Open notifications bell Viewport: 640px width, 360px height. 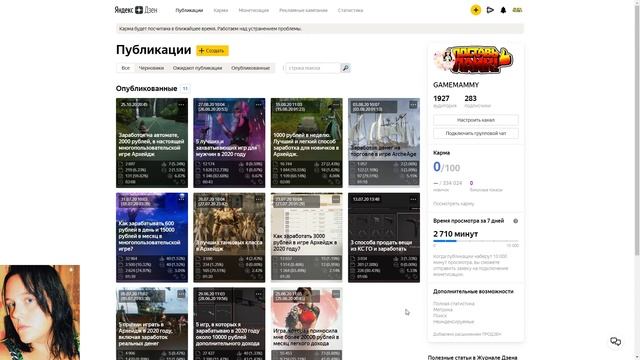503,10
